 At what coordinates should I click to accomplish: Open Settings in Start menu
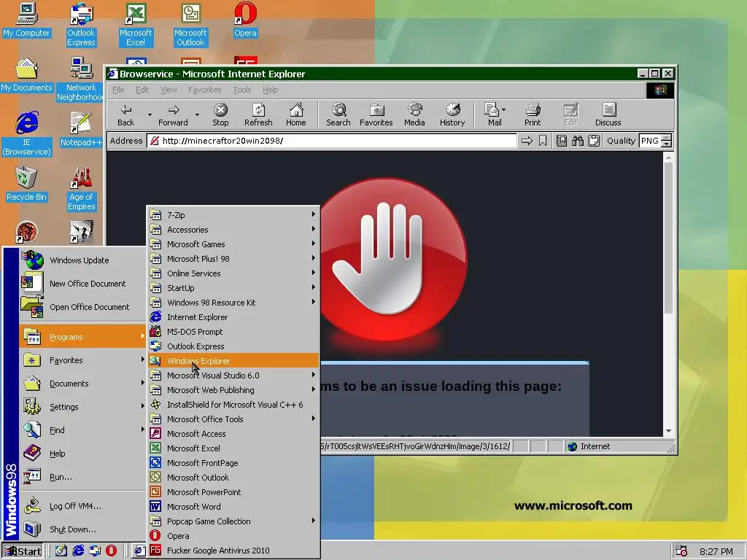pyautogui.click(x=82, y=407)
